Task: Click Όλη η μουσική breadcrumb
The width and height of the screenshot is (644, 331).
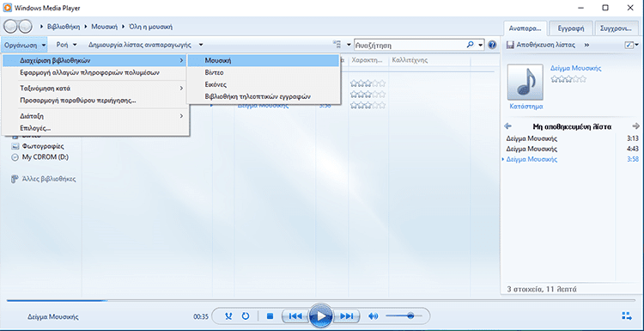Action: point(150,27)
